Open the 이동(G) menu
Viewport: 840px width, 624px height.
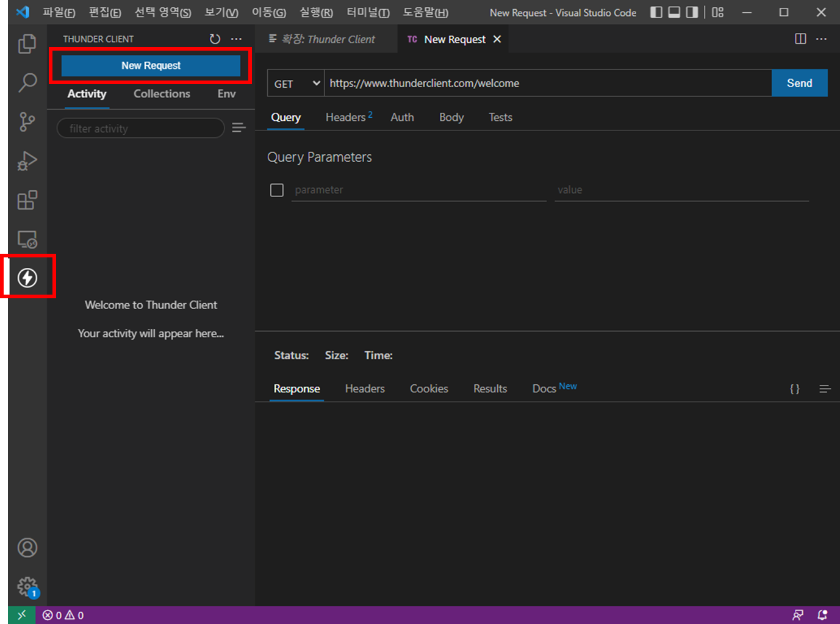(269, 12)
